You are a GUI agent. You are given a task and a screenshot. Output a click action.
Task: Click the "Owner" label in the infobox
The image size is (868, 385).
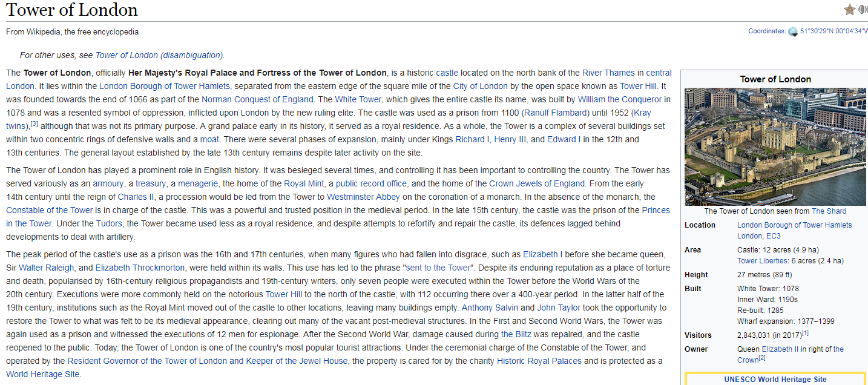(696, 349)
